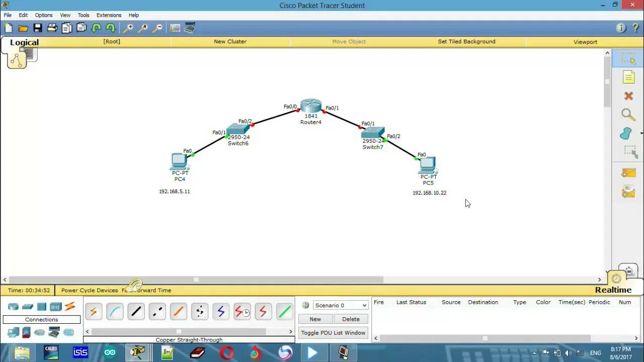Screen dimensions: 644x362
Task: Pick the Inspect magnifier tool
Action: coord(628,115)
